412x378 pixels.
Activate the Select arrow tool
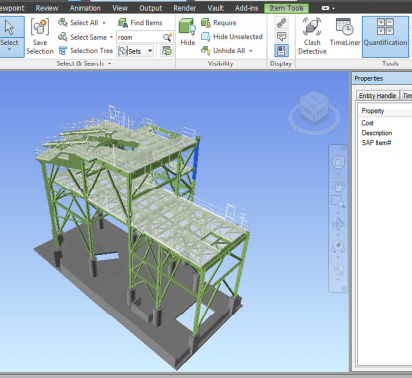pos(10,27)
